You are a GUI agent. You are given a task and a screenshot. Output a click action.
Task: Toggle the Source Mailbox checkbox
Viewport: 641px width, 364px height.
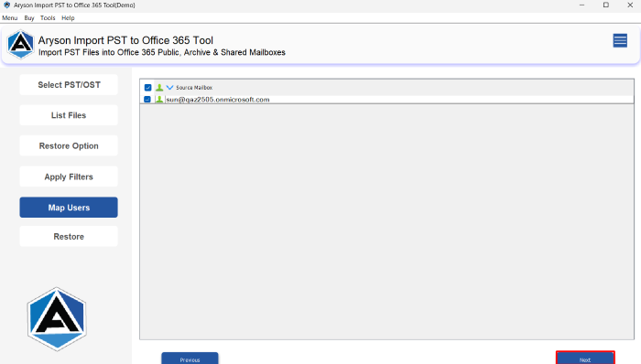point(148,87)
